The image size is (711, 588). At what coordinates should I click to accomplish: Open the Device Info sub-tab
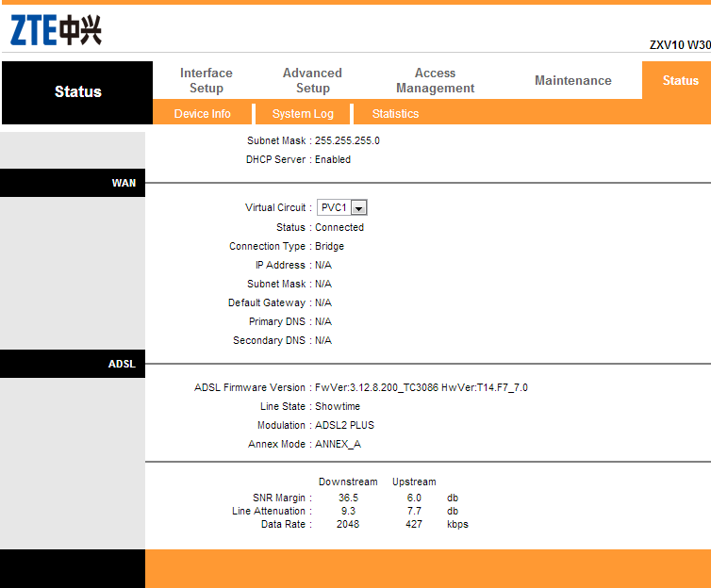pyautogui.click(x=202, y=114)
